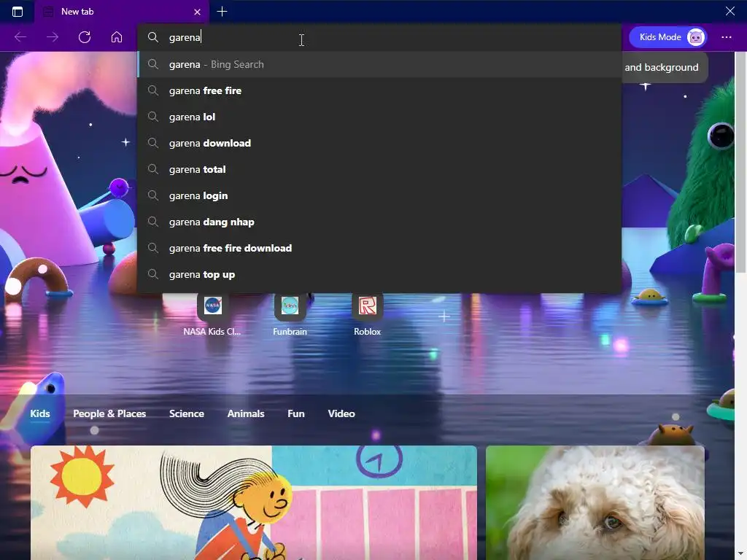Select garena - Bing Search suggestion
Image resolution: width=747 pixels, height=560 pixels.
pyautogui.click(x=379, y=64)
